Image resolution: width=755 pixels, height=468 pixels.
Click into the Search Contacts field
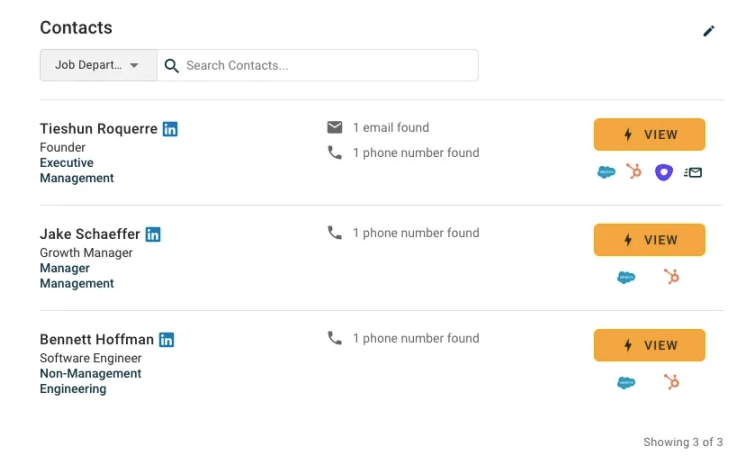(318, 65)
